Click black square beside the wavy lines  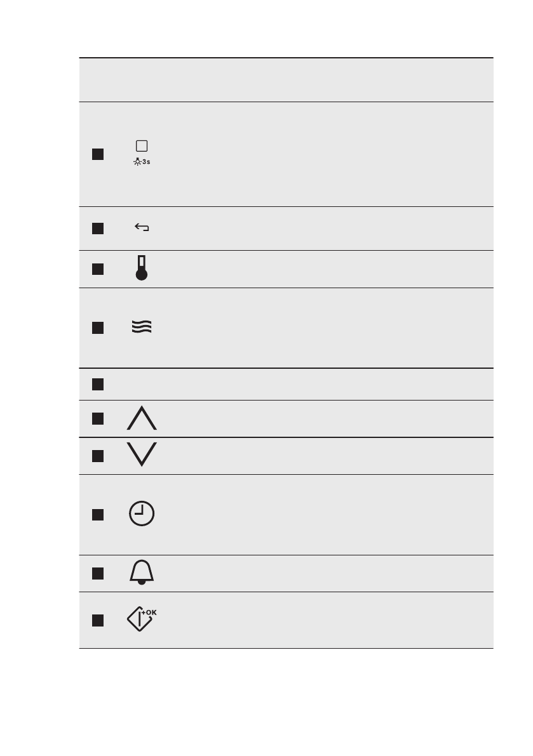pyautogui.click(x=97, y=328)
